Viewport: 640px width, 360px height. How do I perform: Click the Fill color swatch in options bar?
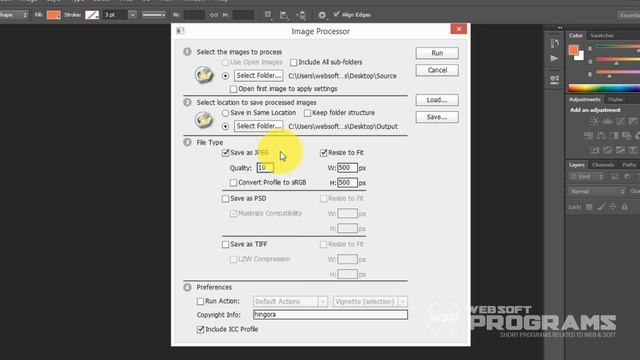tap(53, 15)
